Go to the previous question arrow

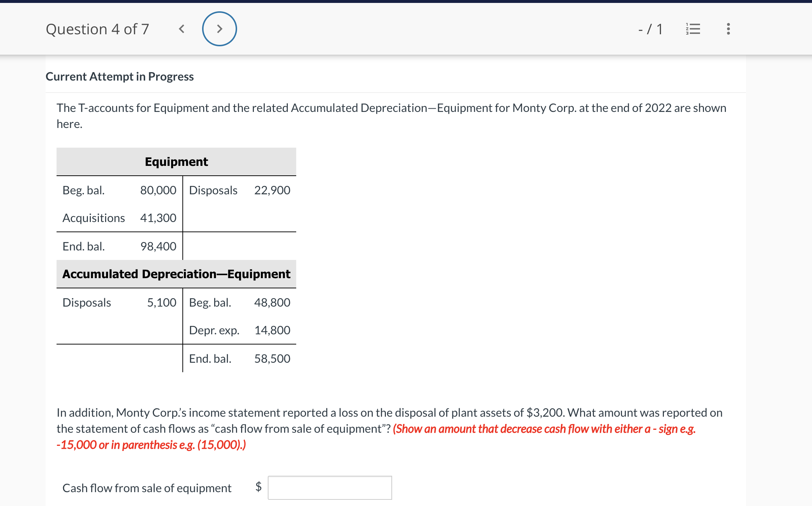coord(182,29)
